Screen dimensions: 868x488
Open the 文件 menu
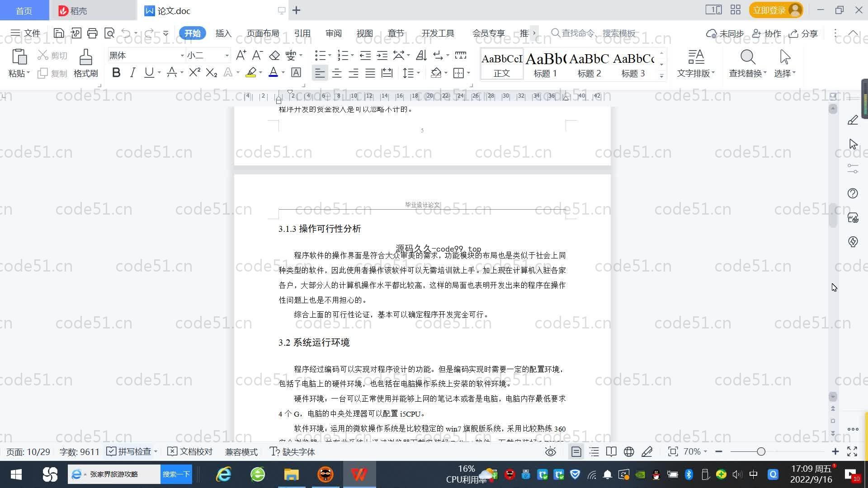(x=26, y=33)
